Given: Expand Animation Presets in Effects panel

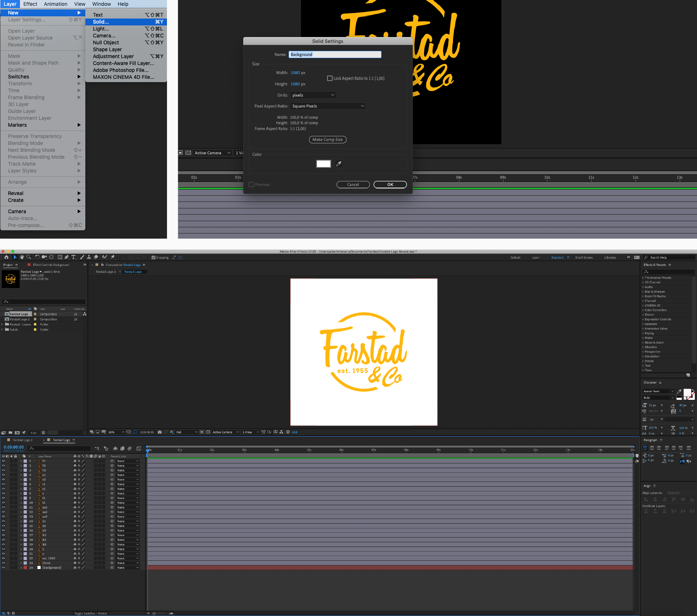Looking at the screenshot, I should coord(643,278).
